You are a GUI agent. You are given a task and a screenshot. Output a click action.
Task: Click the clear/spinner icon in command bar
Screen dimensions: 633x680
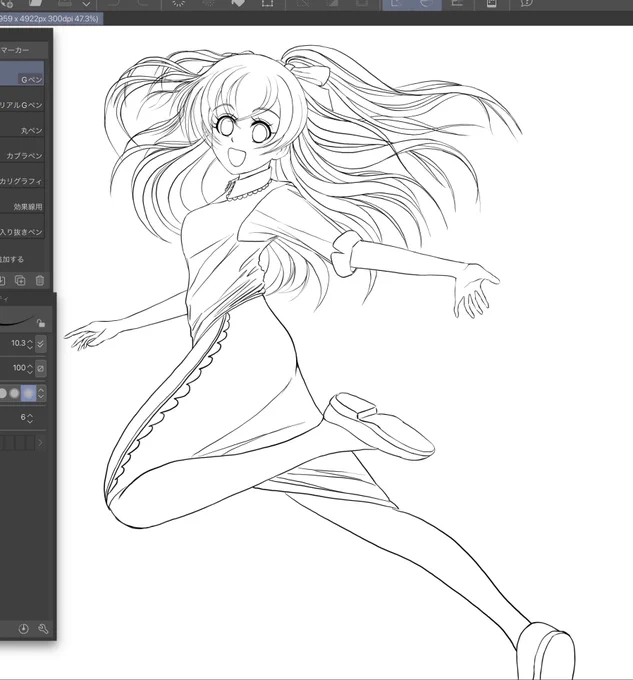coord(178,3)
